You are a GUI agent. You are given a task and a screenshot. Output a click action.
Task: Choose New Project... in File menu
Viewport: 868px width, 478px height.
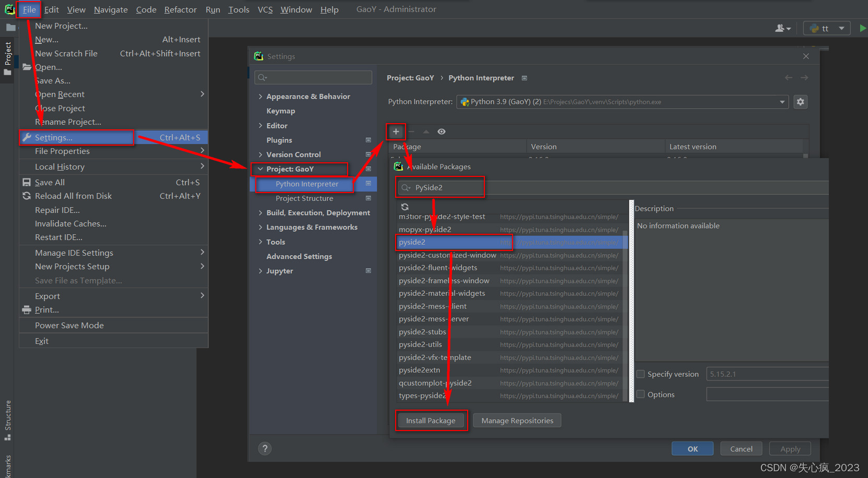coord(113,26)
